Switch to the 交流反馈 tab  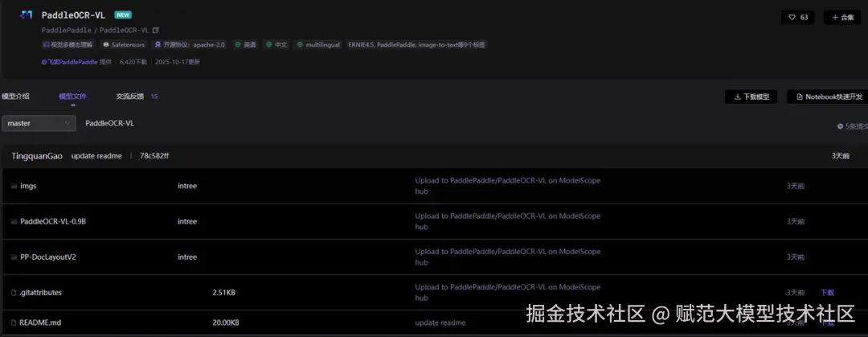(129, 97)
